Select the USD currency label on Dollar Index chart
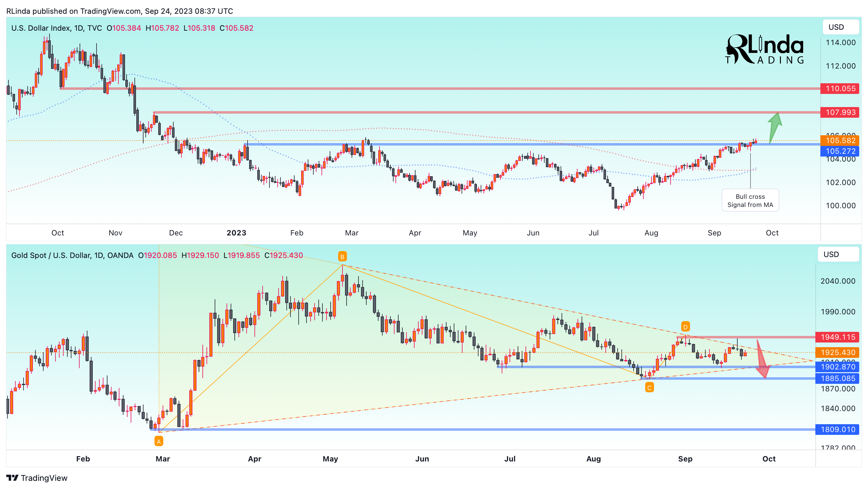868x489 pixels. click(840, 27)
